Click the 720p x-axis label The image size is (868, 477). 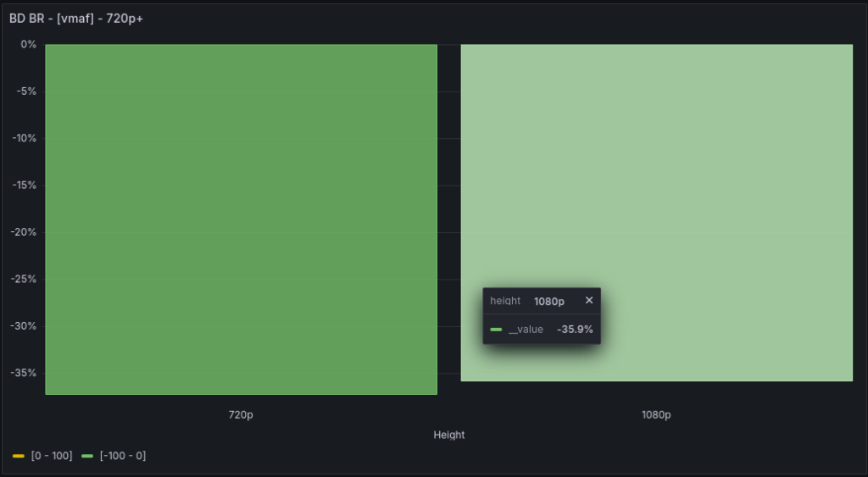[241, 415]
